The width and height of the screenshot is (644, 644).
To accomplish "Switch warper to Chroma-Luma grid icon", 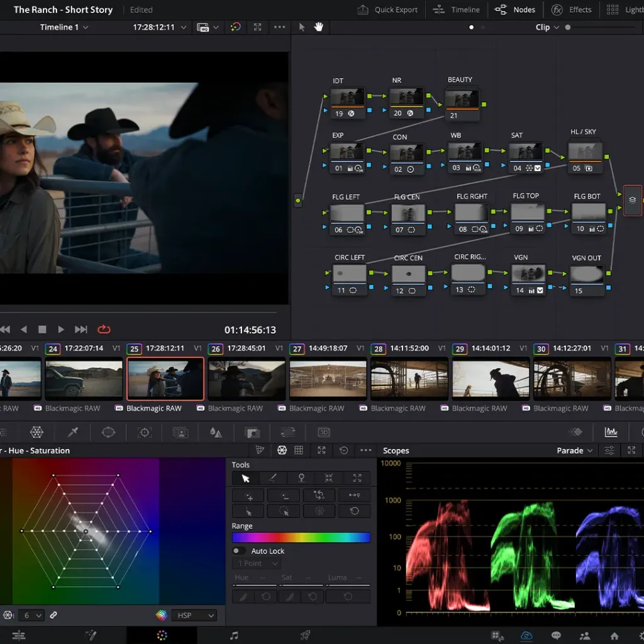I will point(299,450).
